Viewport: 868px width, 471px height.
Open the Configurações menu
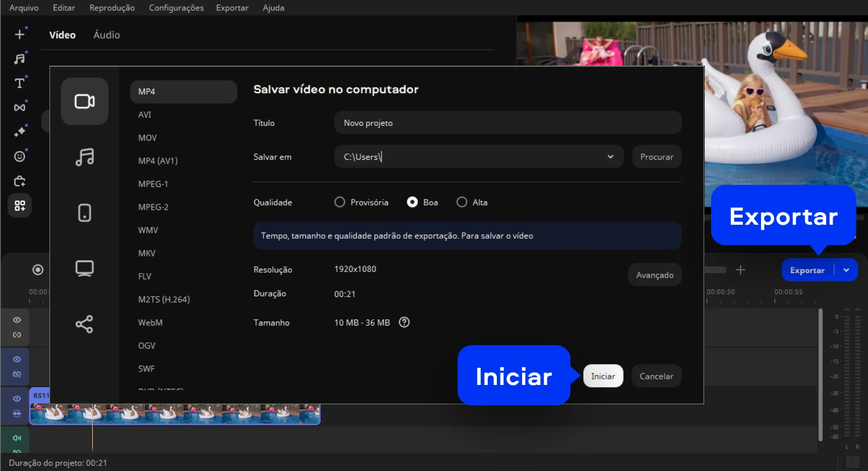tap(177, 8)
